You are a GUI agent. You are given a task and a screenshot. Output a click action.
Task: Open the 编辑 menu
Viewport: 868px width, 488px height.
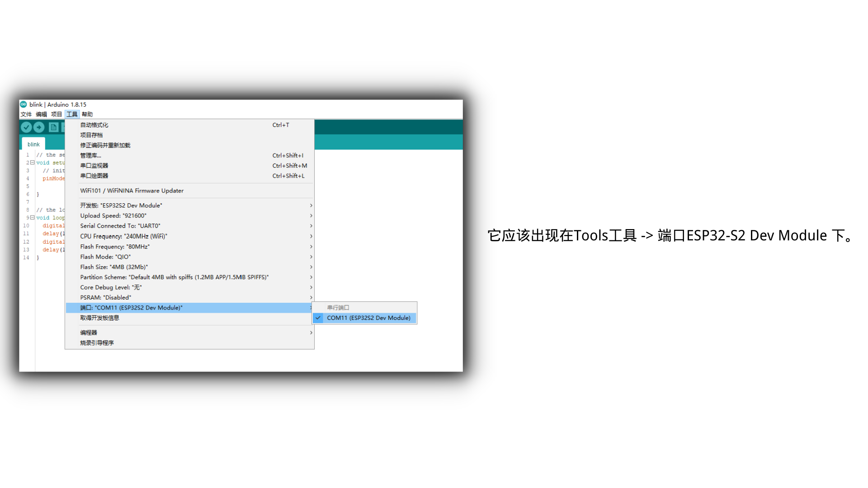(42, 114)
